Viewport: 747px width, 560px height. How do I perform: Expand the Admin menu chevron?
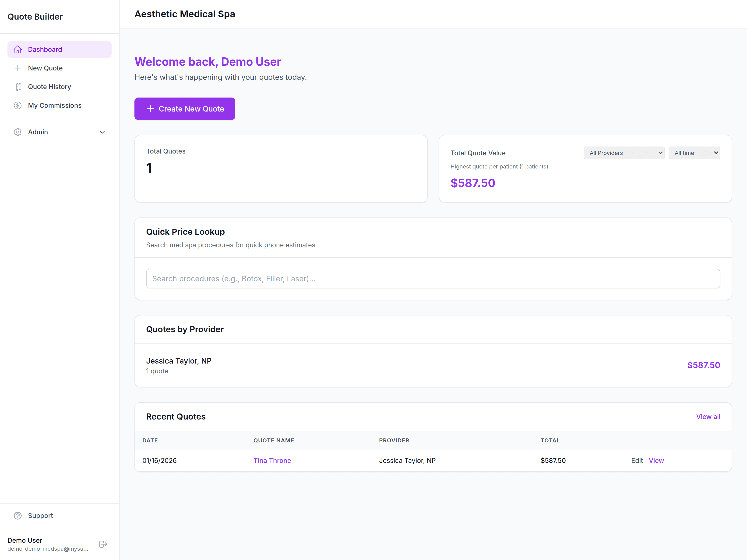pos(102,132)
